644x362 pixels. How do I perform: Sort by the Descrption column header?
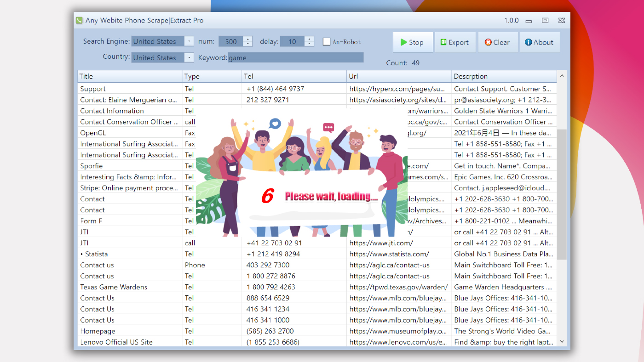point(504,76)
